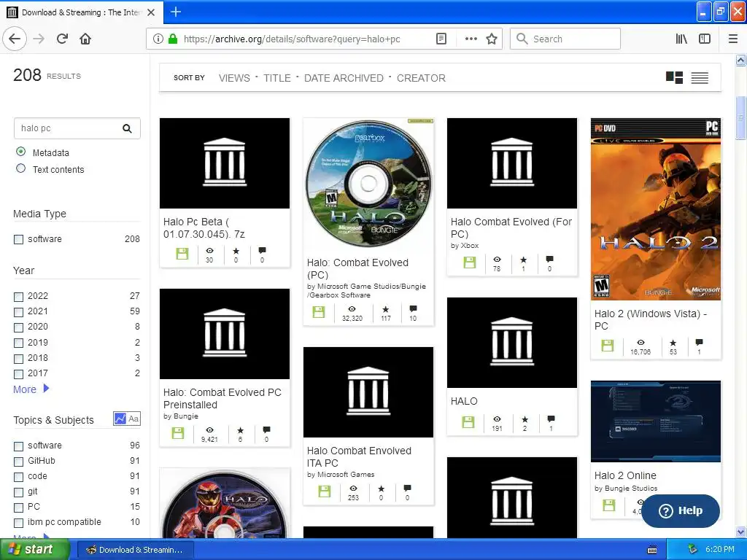
Task: Click favorites star under Halo 2 (Windows Vista)
Action: [x=673, y=343]
